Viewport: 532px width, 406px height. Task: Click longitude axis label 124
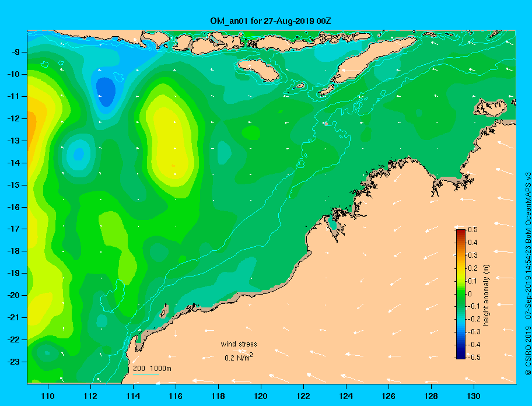tap(346, 396)
